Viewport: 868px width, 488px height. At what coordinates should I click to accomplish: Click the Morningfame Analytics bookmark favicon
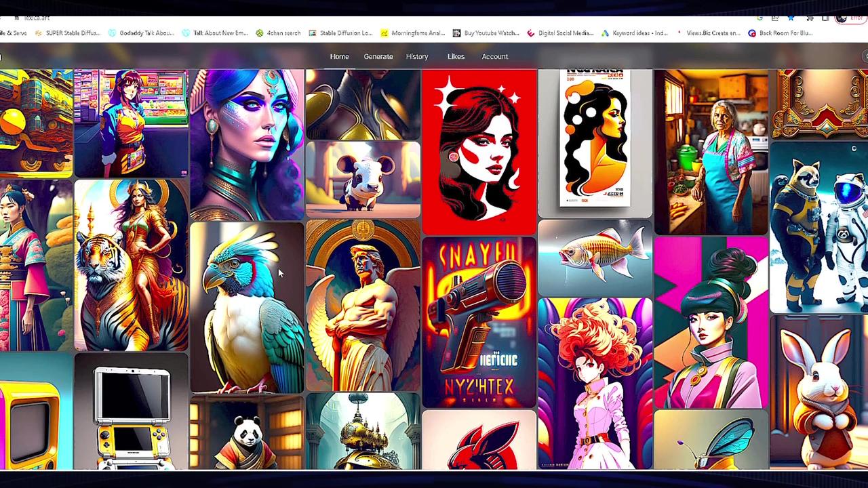[384, 33]
